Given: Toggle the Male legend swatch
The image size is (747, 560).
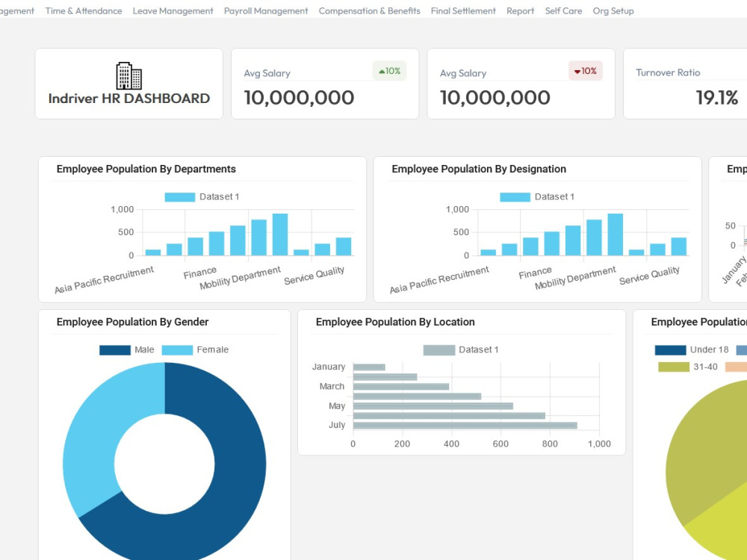Looking at the screenshot, I should click(x=115, y=350).
